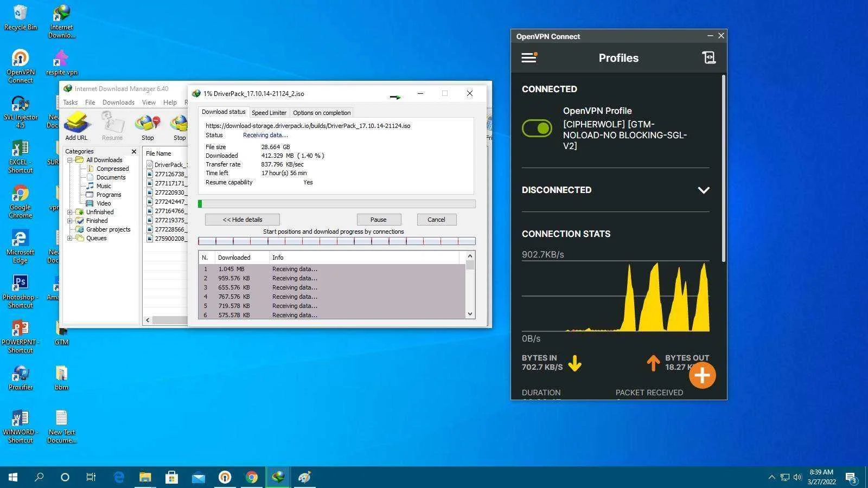This screenshot has width=868, height=488.
Task: Click orange plus add profile button
Action: pos(702,375)
